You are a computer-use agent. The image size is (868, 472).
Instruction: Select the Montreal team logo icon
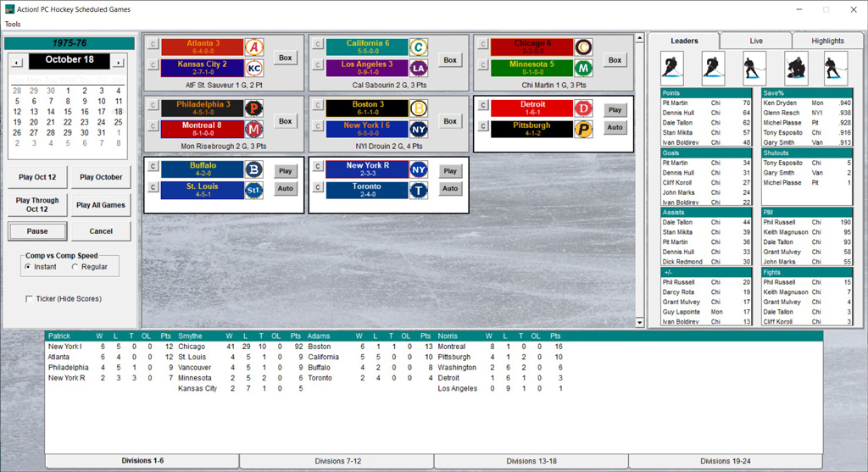point(253,130)
